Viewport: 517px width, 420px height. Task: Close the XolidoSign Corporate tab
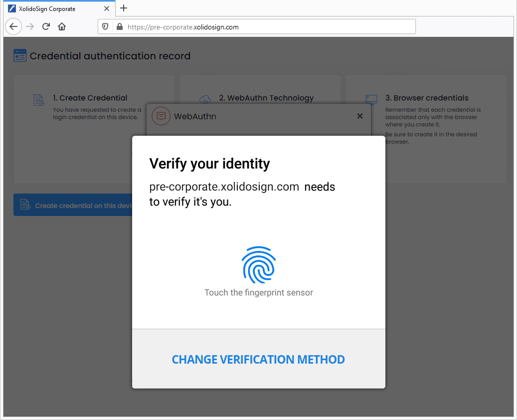[107, 8]
